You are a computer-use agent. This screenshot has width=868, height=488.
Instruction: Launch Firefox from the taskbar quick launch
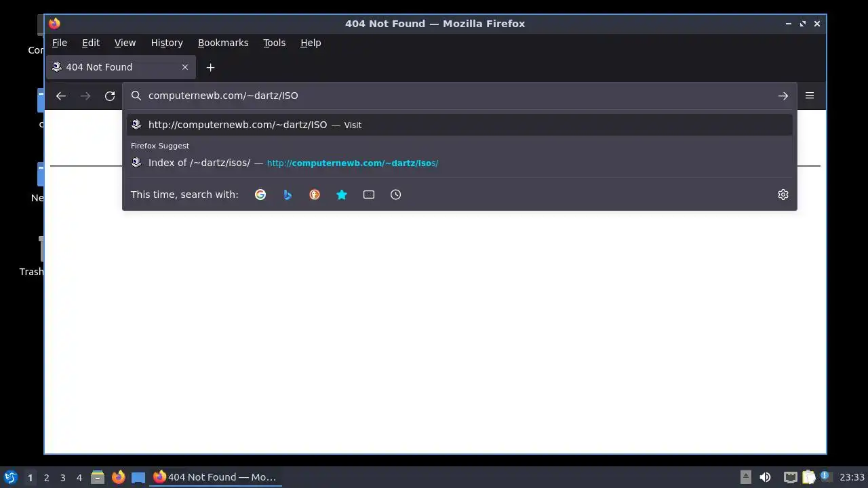tap(118, 477)
